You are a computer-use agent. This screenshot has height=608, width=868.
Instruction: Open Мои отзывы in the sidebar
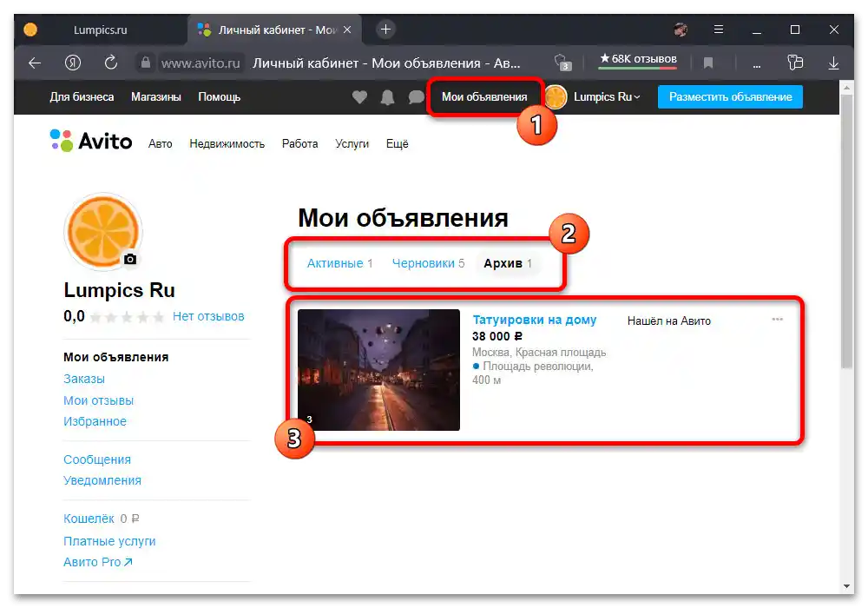coord(99,400)
